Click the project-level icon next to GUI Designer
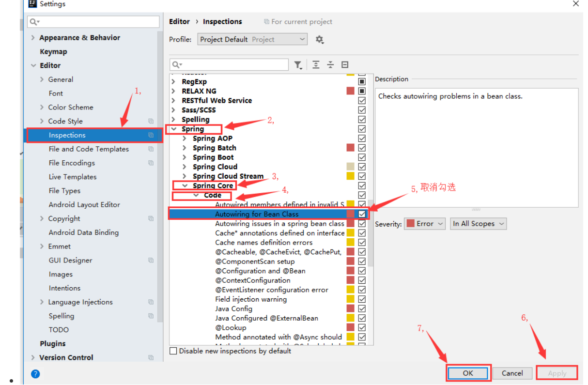The width and height of the screenshot is (588, 385). [151, 261]
